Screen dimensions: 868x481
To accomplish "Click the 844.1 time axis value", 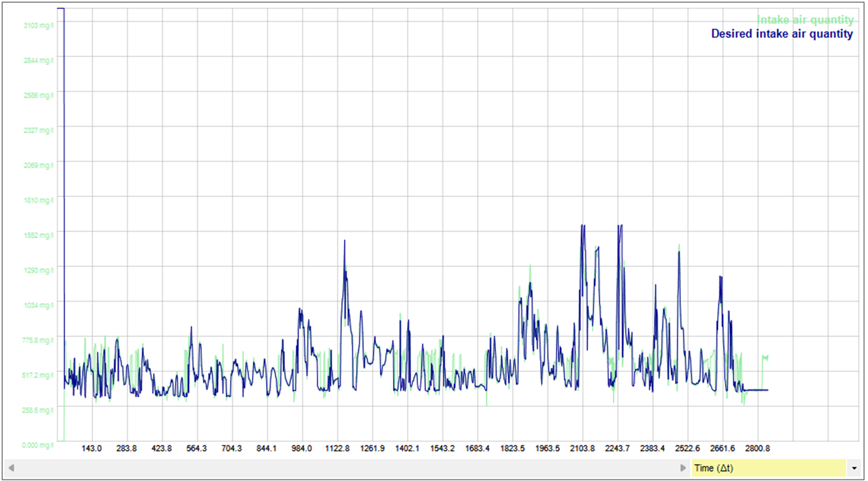I will 267,449.
